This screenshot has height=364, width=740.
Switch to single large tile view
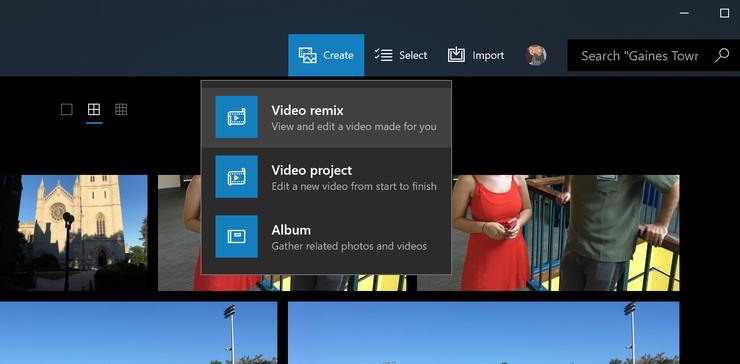[x=67, y=110]
